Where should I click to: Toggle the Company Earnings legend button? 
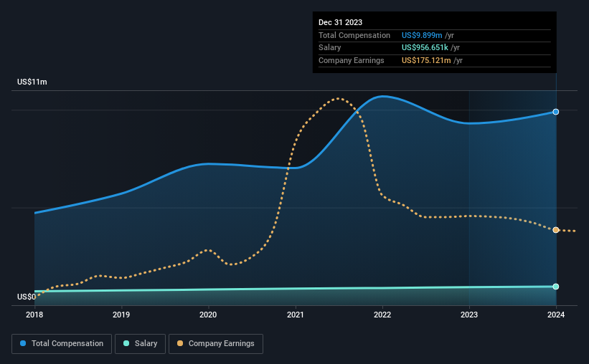216,344
